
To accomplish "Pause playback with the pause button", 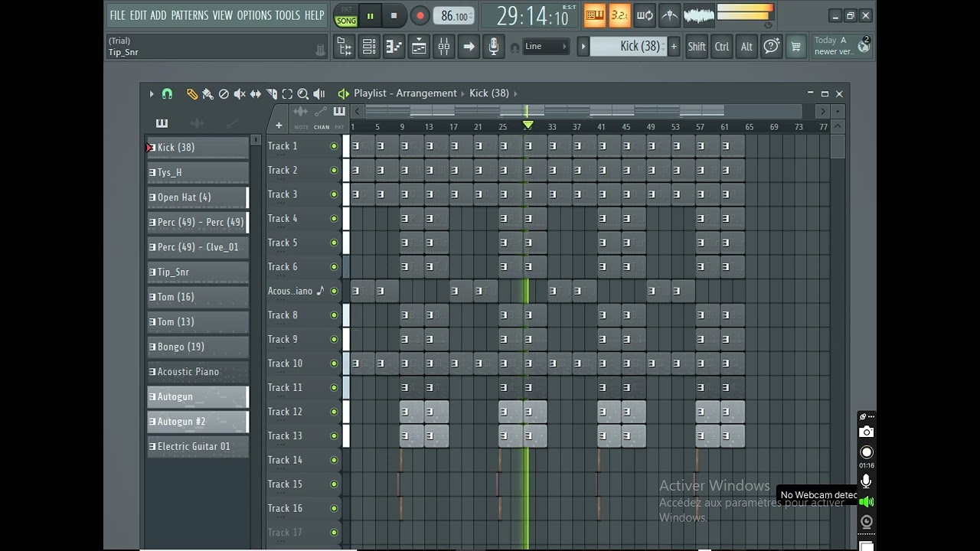I will 370,15.
